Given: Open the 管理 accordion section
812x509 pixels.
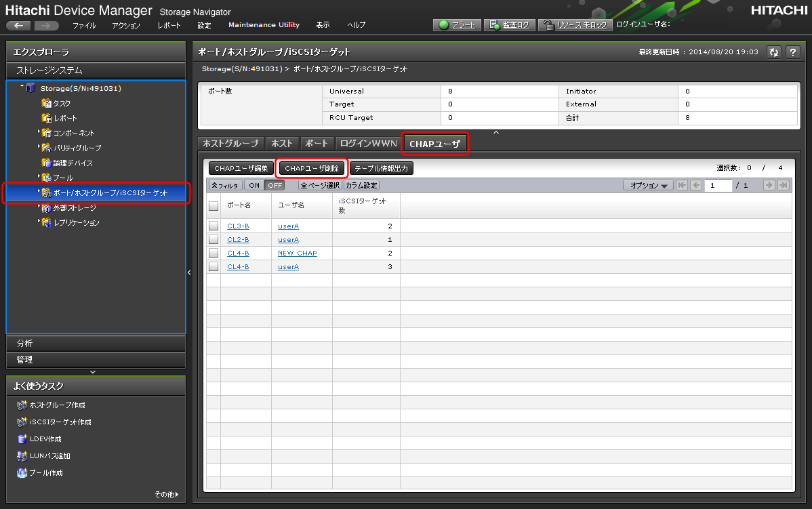Looking at the screenshot, I should (x=96, y=360).
